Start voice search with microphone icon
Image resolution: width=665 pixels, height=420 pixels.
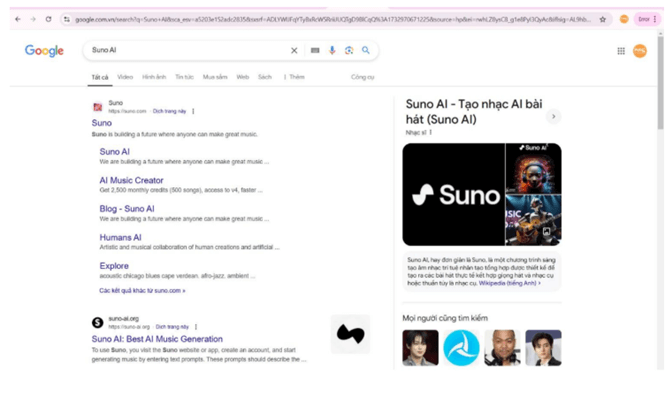(332, 50)
